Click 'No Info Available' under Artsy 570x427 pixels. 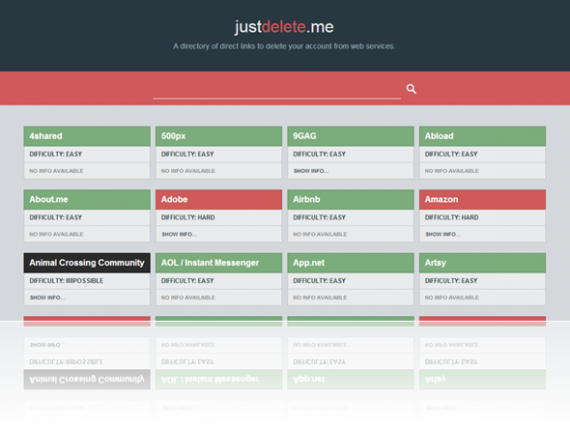point(452,298)
